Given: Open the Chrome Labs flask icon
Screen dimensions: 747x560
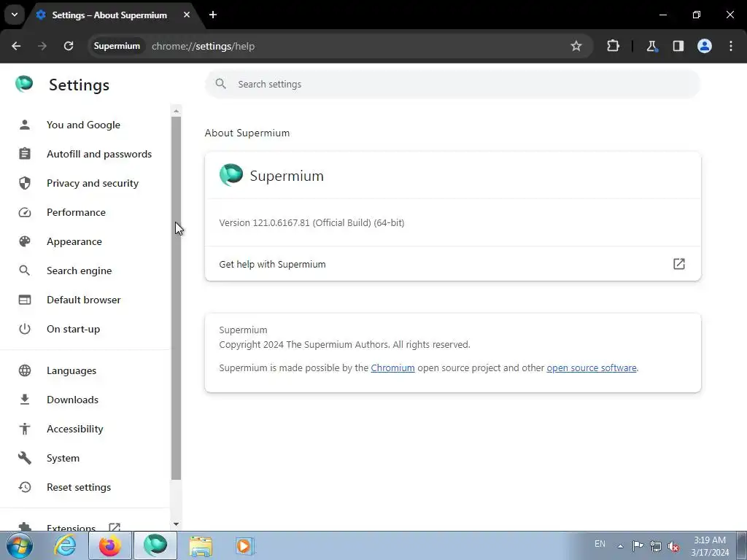Looking at the screenshot, I should pos(651,46).
